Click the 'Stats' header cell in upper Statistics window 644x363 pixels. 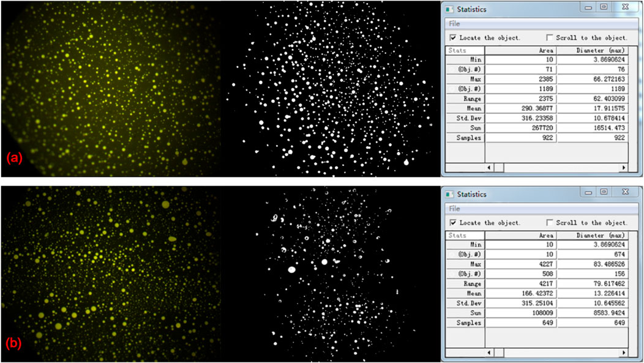pyautogui.click(x=465, y=51)
